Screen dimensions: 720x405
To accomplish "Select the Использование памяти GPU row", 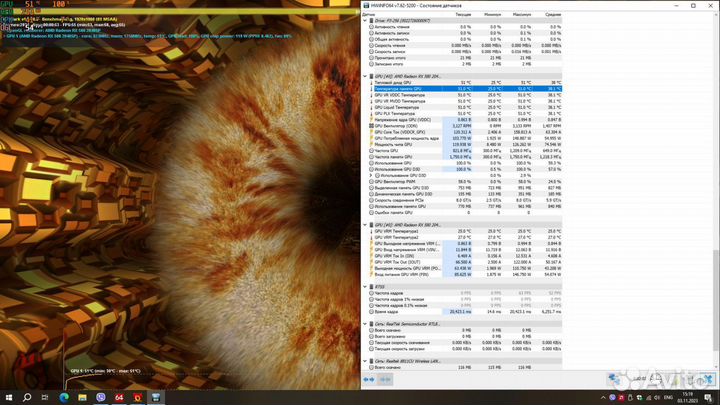I will pos(465,207).
